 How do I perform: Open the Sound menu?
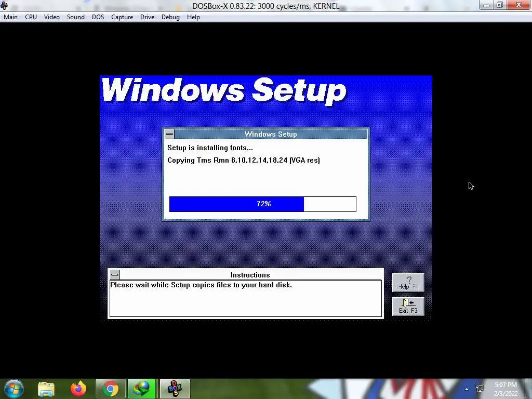click(x=76, y=17)
